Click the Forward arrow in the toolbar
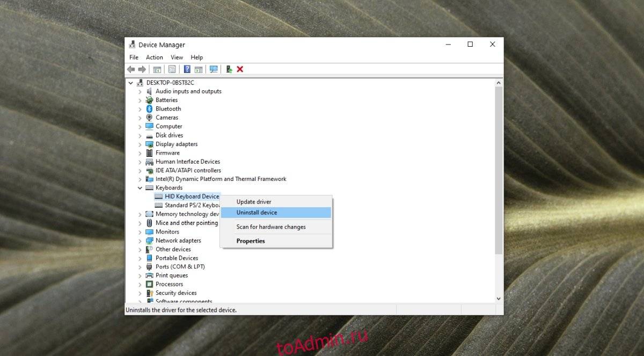 click(142, 69)
